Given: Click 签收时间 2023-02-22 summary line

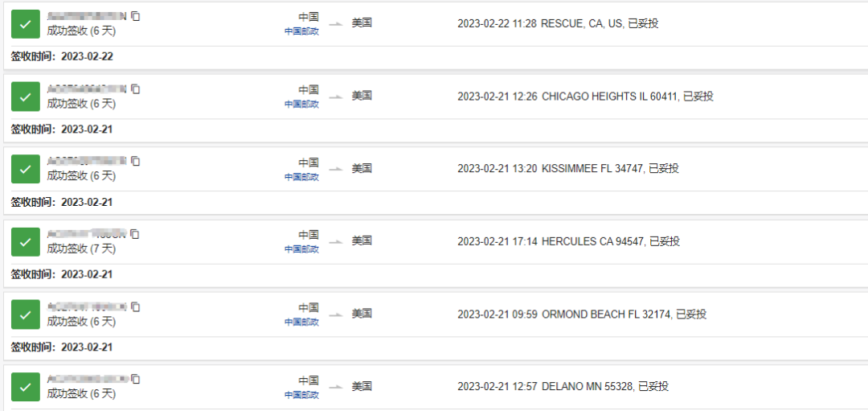Looking at the screenshot, I should pos(62,56).
